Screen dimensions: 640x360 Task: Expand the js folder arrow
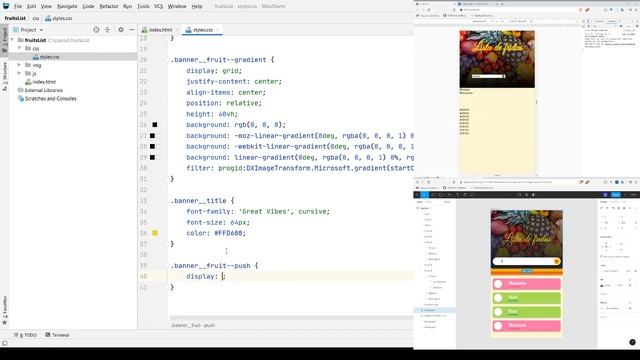pos(19,73)
